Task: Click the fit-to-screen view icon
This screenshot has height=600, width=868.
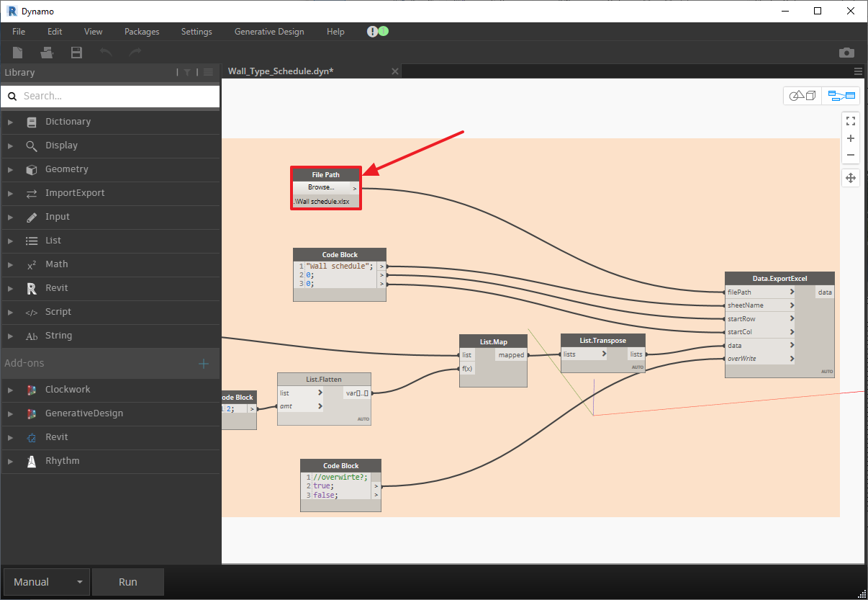Action: pos(851,121)
